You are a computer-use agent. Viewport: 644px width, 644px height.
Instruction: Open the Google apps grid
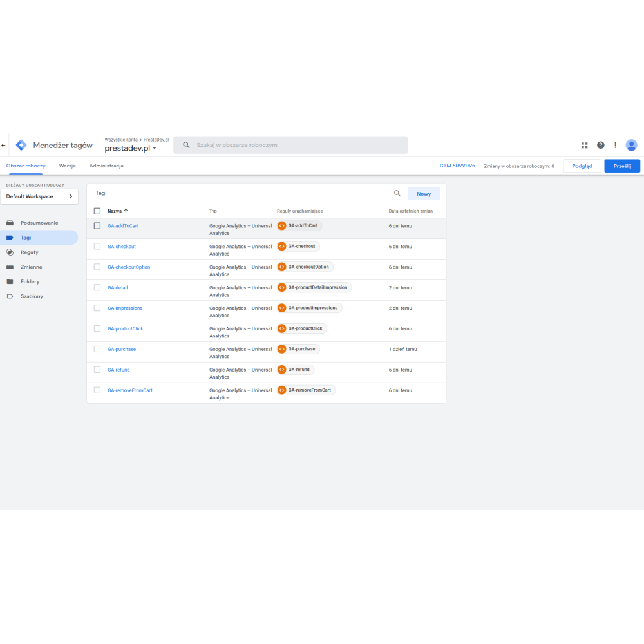coord(585,145)
